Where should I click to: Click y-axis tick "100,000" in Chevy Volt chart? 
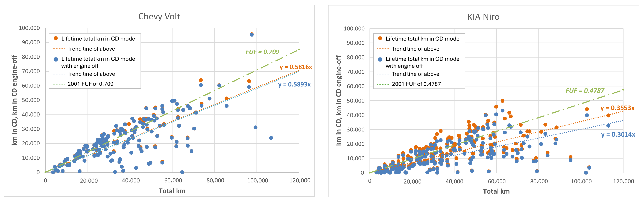tap(29, 28)
